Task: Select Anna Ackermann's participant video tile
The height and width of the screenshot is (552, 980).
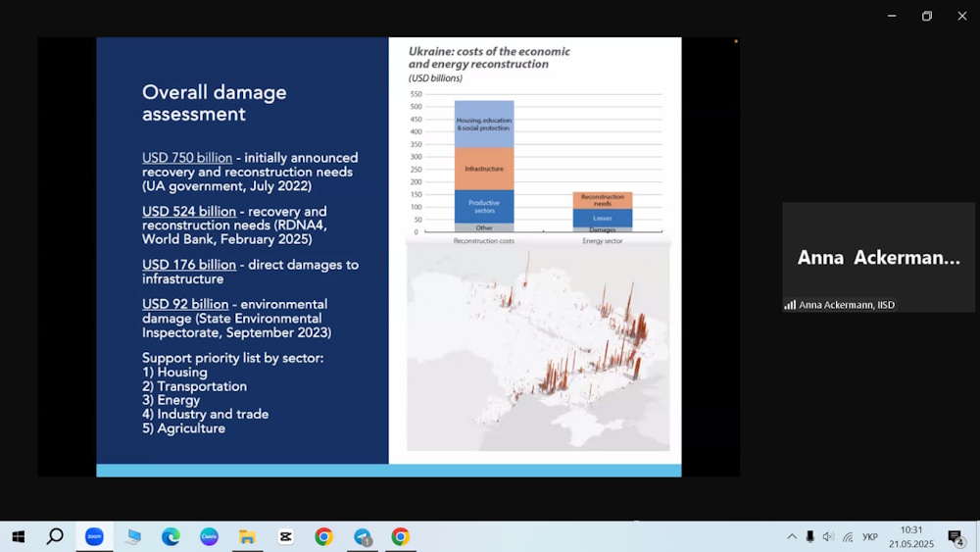Action: pyautogui.click(x=878, y=257)
